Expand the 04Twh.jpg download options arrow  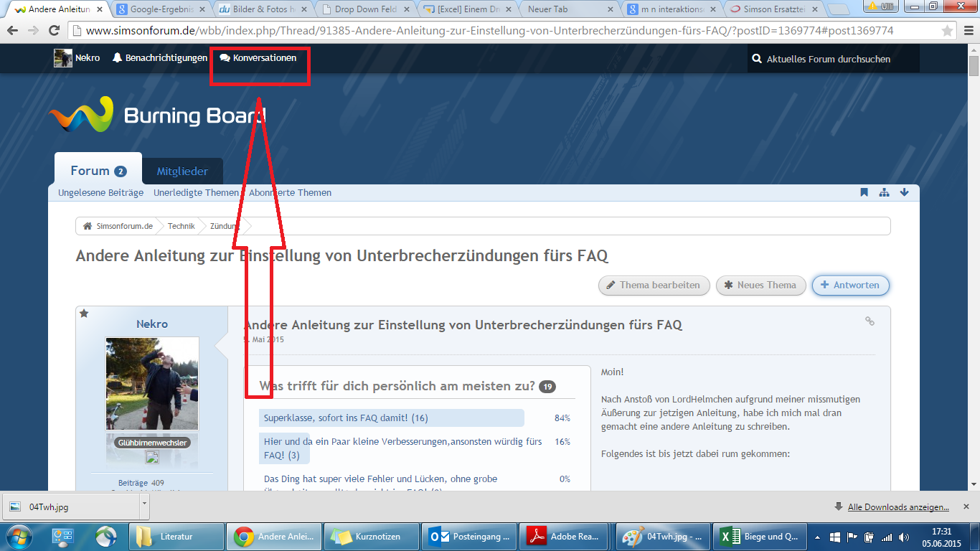(x=144, y=505)
